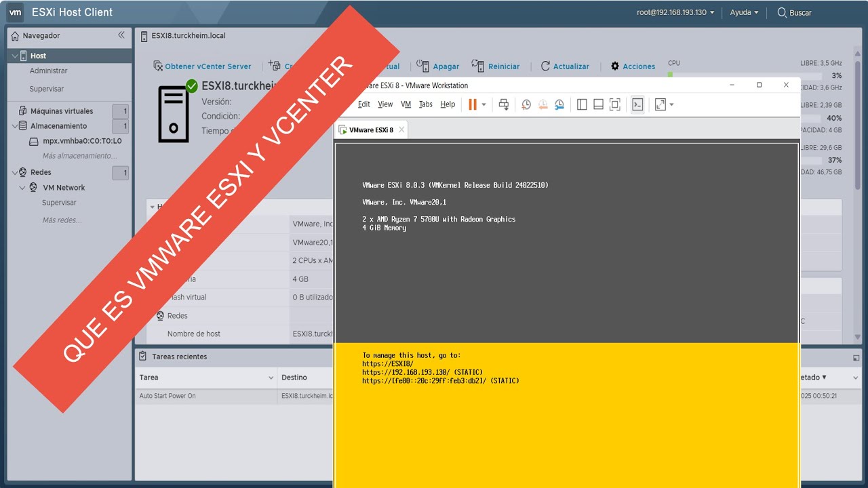
Task: Click Reiniciar to reboot host
Action: tap(497, 66)
